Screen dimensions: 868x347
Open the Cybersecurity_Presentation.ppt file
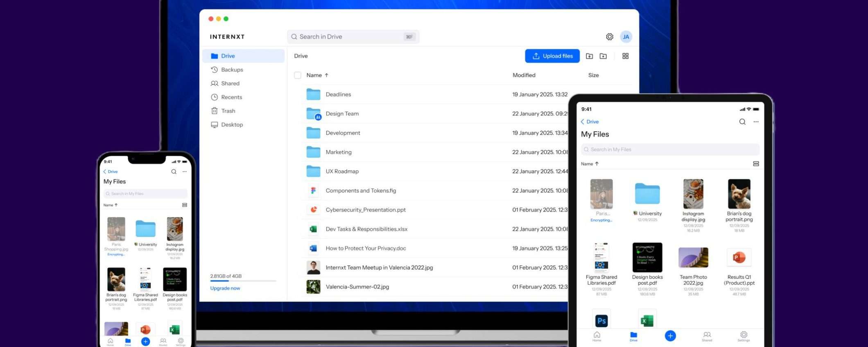pyautogui.click(x=365, y=210)
